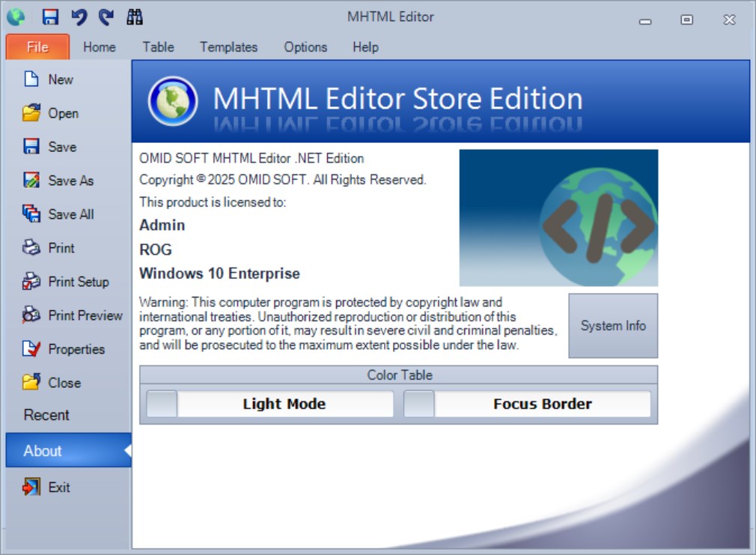The image size is (756, 555).
Task: Click the Save As icon
Action: pyautogui.click(x=31, y=180)
